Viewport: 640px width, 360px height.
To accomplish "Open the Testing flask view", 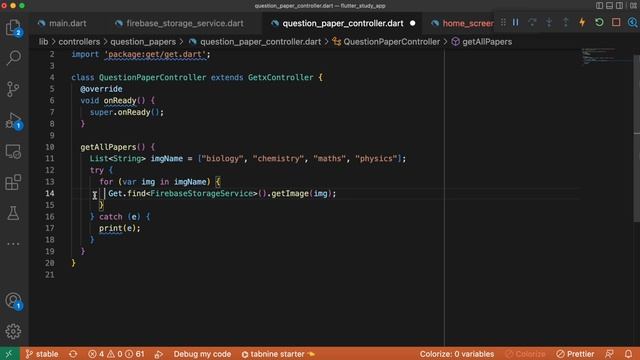I will tap(13, 213).
